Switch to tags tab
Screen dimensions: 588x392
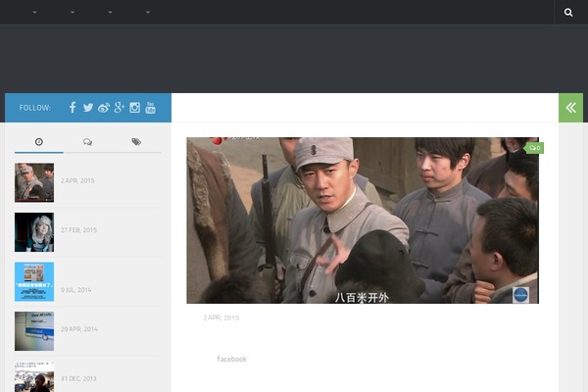click(136, 142)
